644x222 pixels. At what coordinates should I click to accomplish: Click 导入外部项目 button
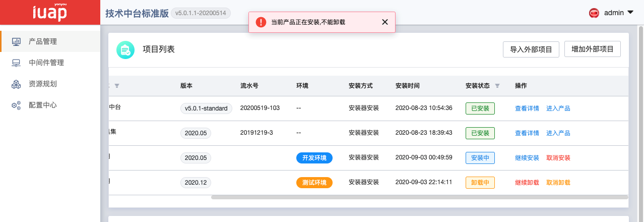(x=531, y=49)
